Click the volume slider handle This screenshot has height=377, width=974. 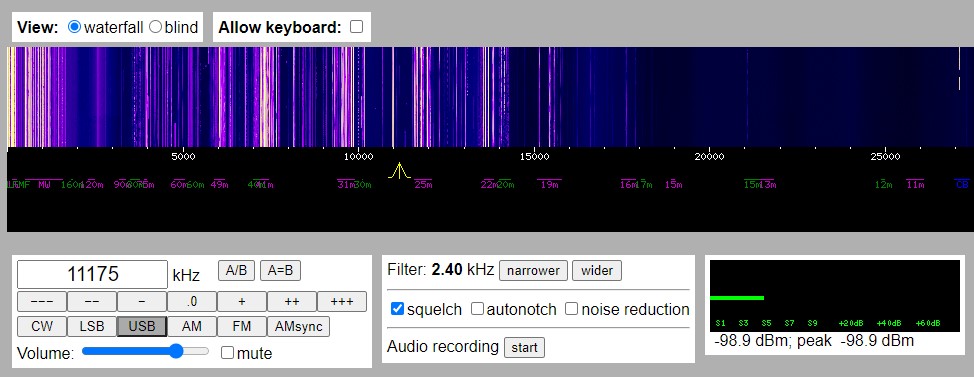coord(176,351)
